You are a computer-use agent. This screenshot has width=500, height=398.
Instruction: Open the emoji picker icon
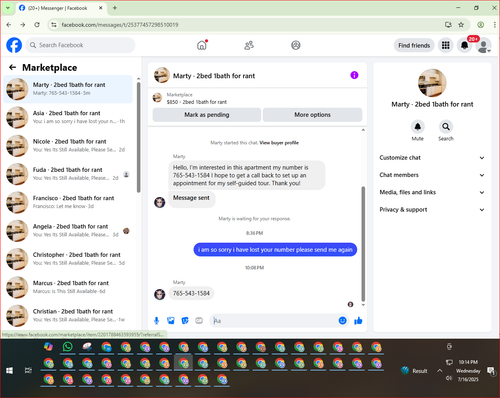(342, 321)
